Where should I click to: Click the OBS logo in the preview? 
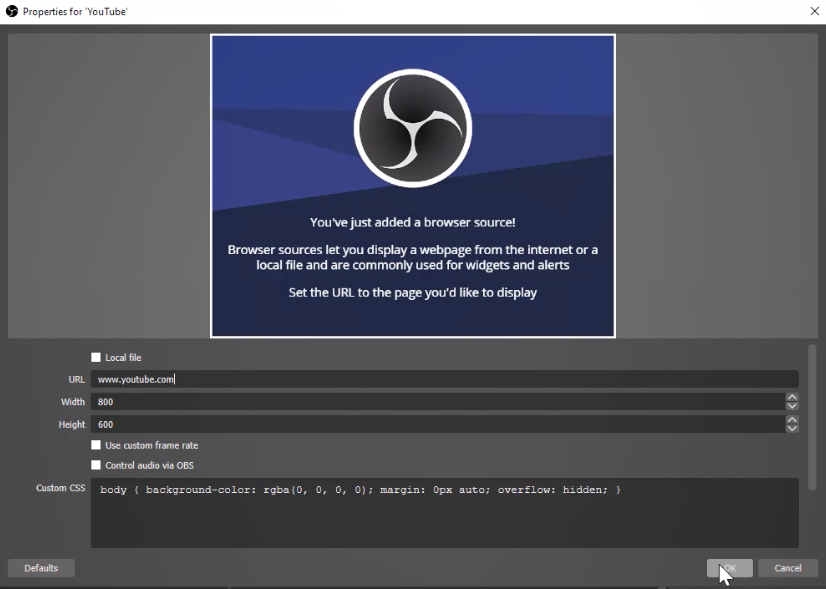point(412,128)
